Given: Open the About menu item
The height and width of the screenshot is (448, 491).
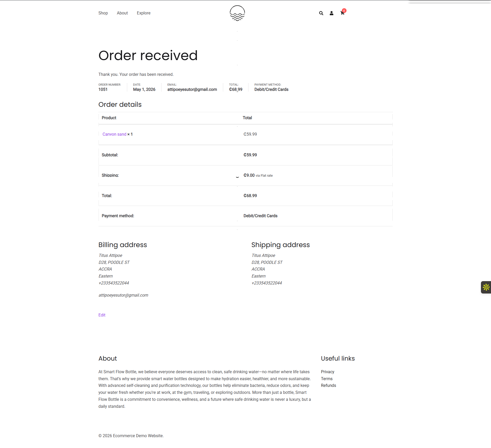Looking at the screenshot, I should (122, 13).
